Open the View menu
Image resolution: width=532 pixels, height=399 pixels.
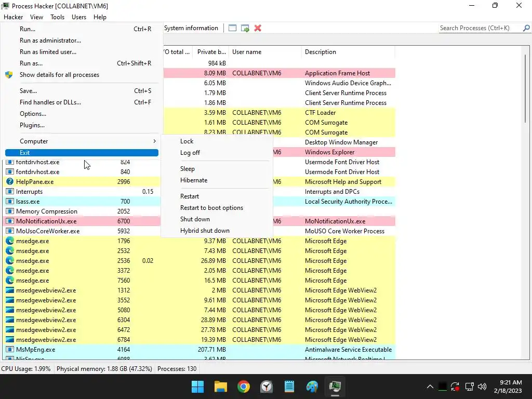tap(37, 17)
